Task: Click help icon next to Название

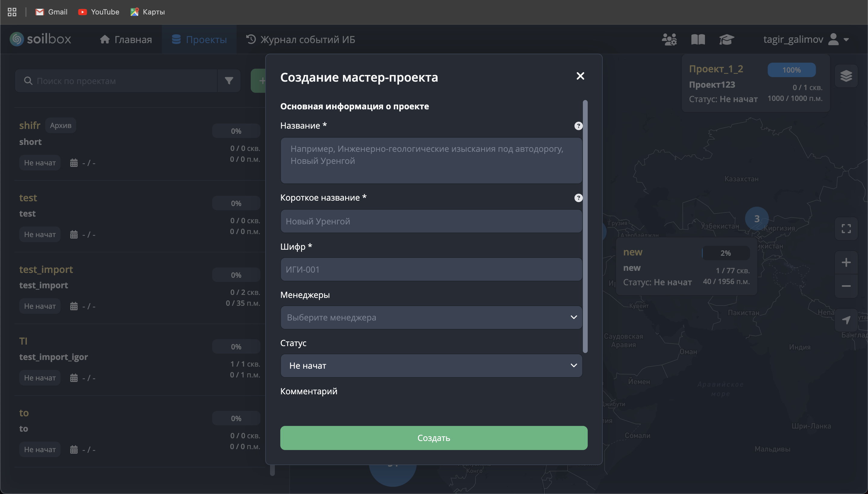Action: (578, 126)
